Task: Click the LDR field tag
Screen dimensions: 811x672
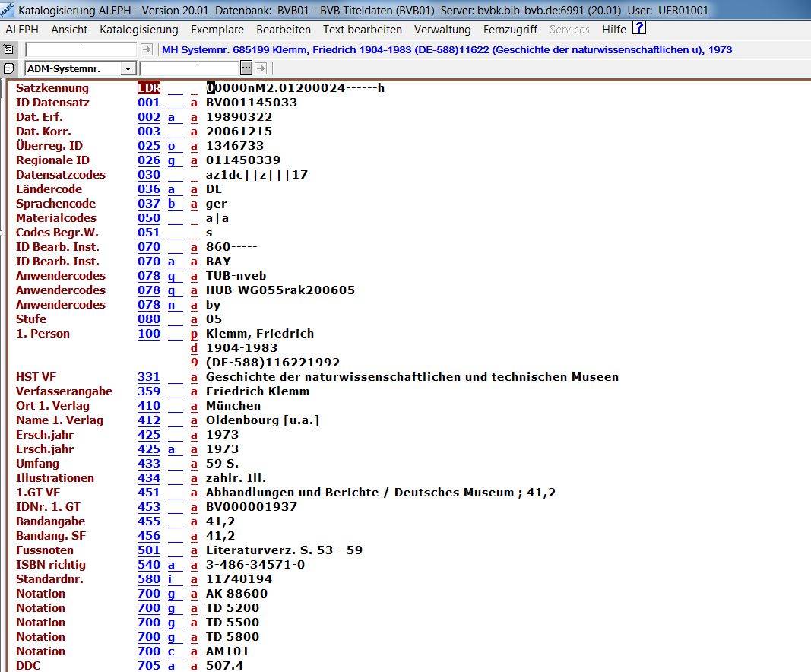Action: tap(149, 88)
